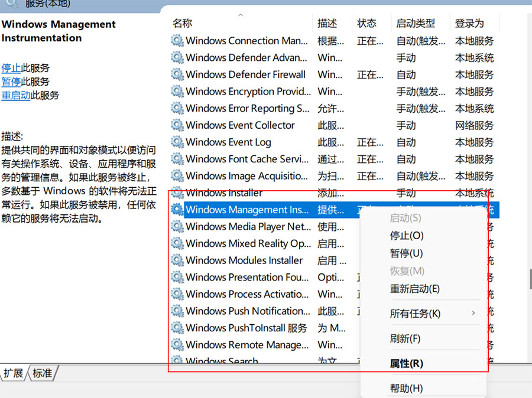The height and width of the screenshot is (398, 532).
Task: Click gear icon of Windows Mixed Reality row
Action: coord(177,243)
